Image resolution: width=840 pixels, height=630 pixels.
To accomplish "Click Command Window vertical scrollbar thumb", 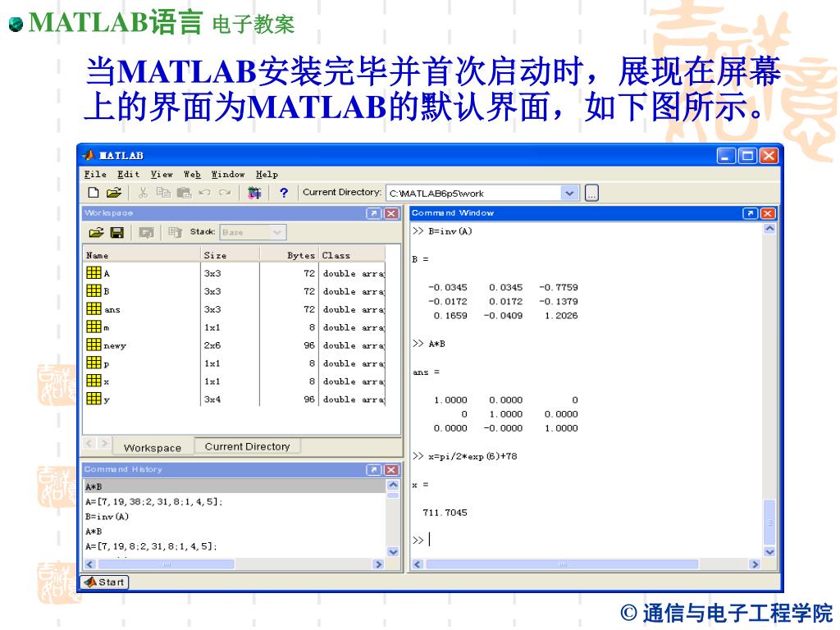I will tap(769, 522).
